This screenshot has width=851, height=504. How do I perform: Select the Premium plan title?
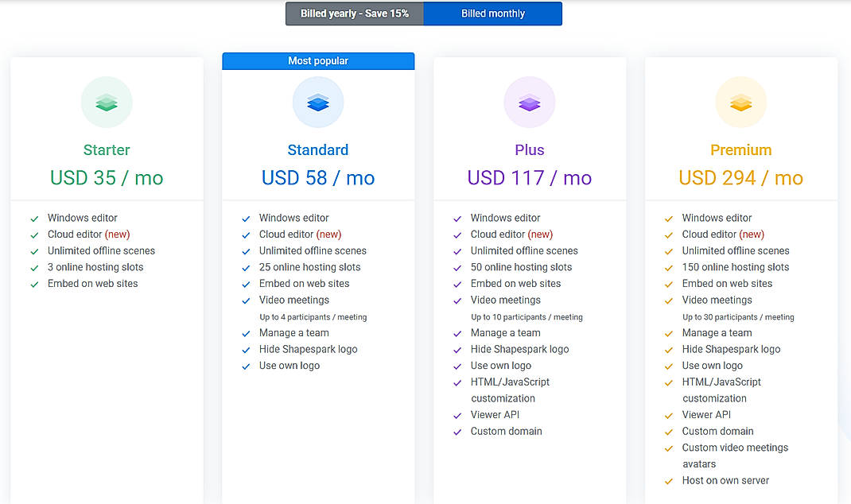(740, 149)
